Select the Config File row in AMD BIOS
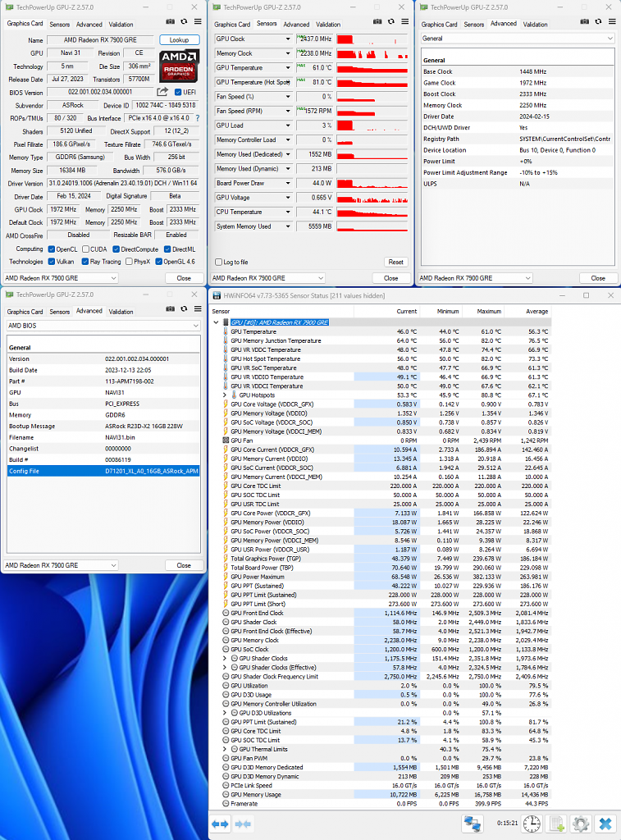 click(x=103, y=471)
